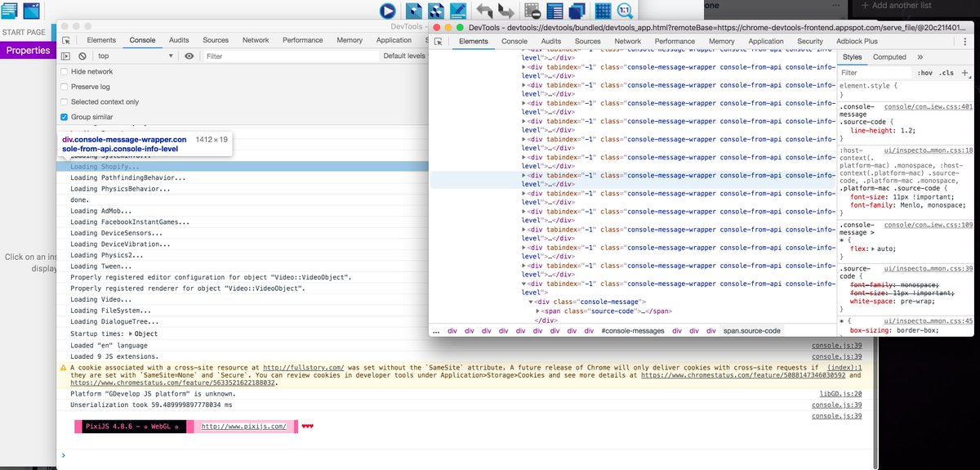Open console/con…iew.css:401 stylesheet link

[x=929, y=107]
